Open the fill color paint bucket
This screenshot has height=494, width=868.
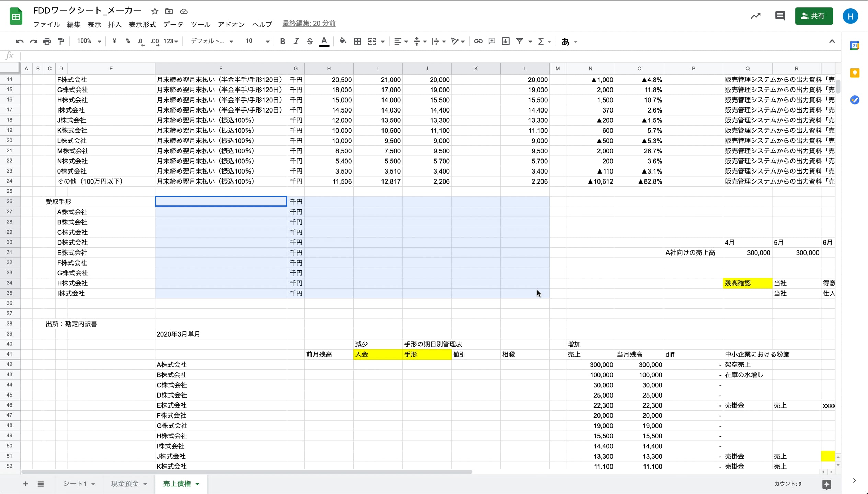pyautogui.click(x=342, y=41)
